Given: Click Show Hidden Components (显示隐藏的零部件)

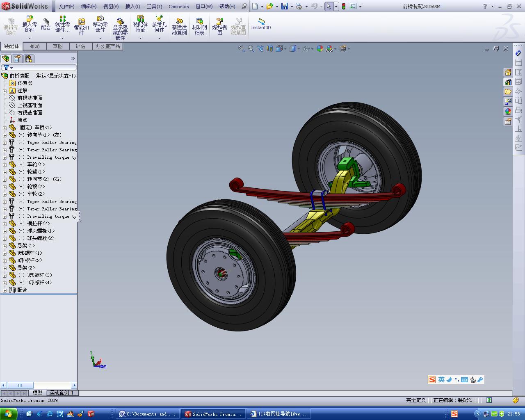Looking at the screenshot, I should coord(120,29).
